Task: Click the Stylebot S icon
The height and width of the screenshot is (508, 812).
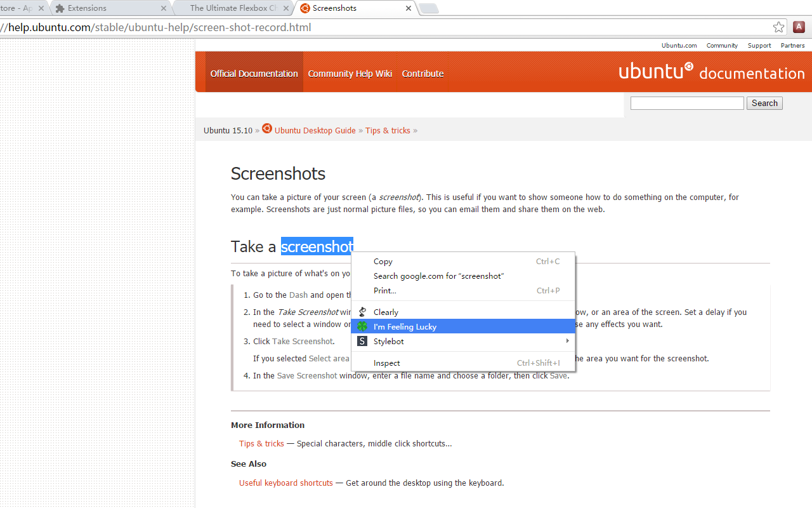Action: click(x=362, y=341)
